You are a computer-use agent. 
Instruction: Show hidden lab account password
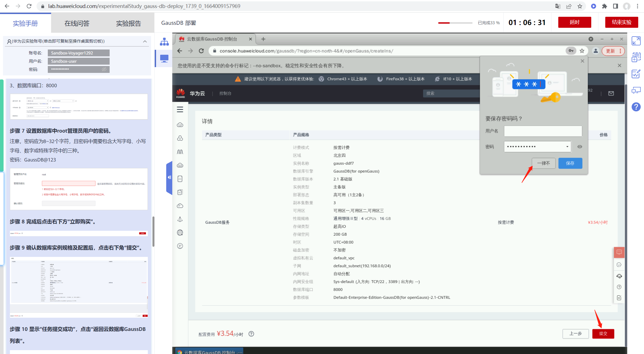tap(104, 69)
